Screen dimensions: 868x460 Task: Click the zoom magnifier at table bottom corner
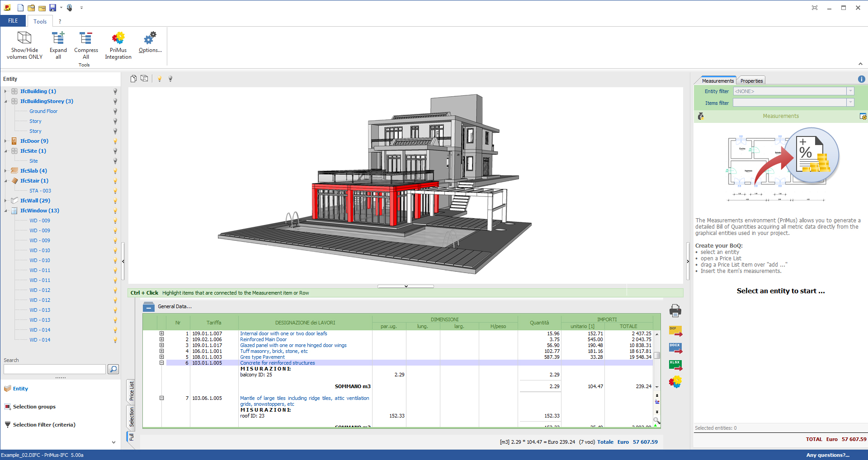coord(656,421)
